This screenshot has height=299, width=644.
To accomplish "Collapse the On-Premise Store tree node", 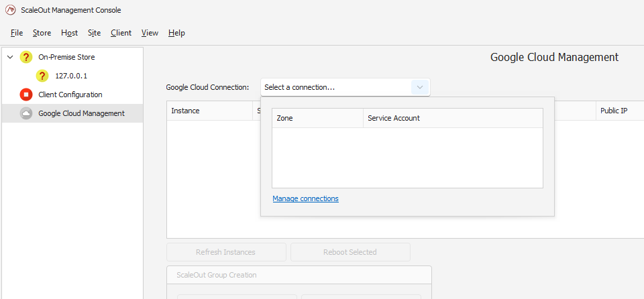I will 10,57.
